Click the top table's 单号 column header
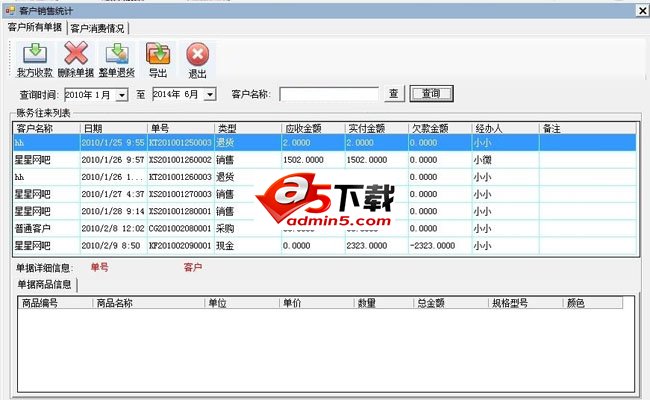This screenshot has height=400, width=650. point(181,128)
